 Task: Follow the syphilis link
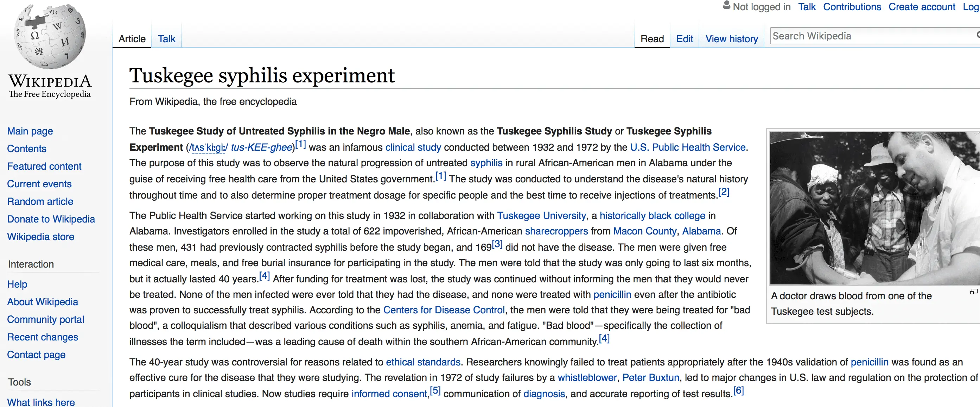(x=486, y=163)
